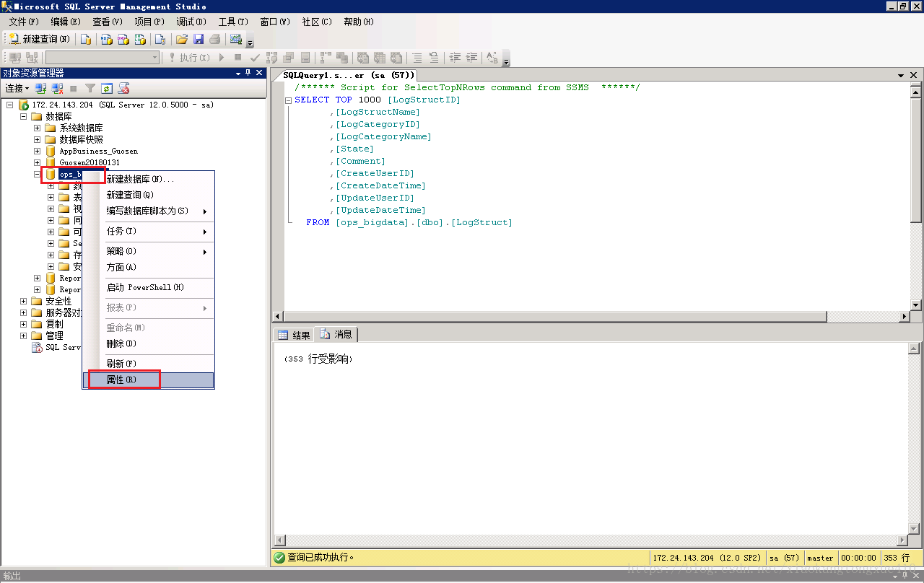The height and width of the screenshot is (583, 924).
Task: Expand the 管理 folder
Action: pos(23,336)
